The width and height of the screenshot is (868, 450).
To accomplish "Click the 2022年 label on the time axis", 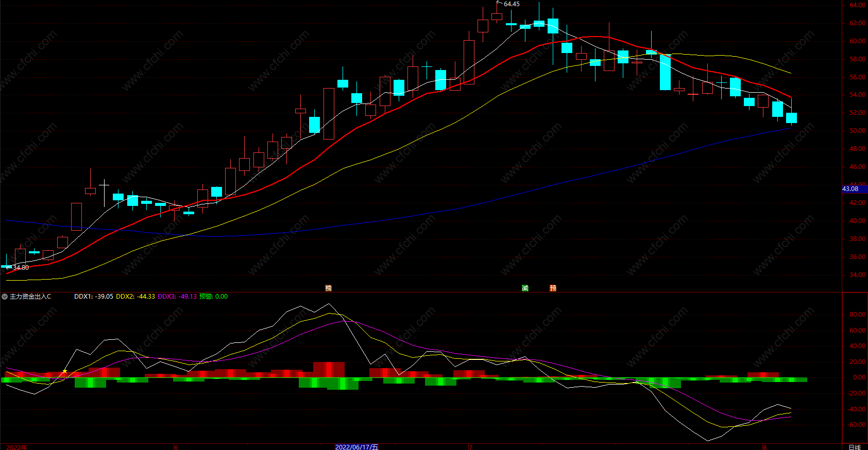I will point(16,447).
